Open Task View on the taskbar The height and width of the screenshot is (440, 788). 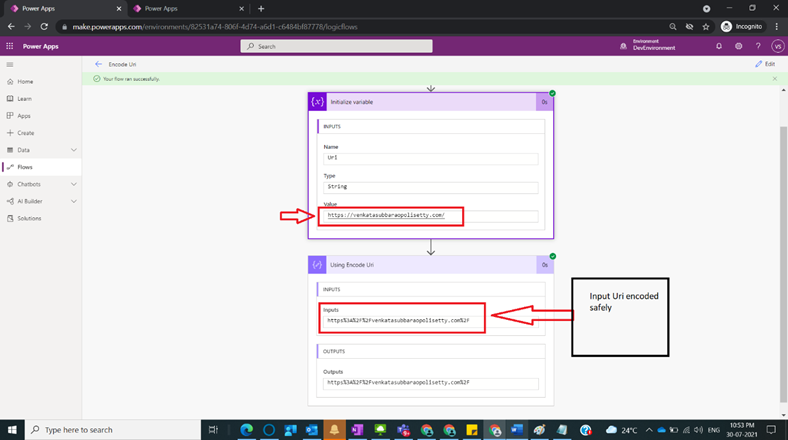tap(213, 430)
